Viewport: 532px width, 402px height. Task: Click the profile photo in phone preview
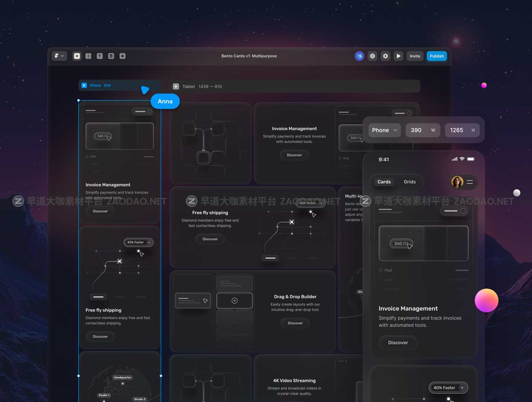click(457, 182)
